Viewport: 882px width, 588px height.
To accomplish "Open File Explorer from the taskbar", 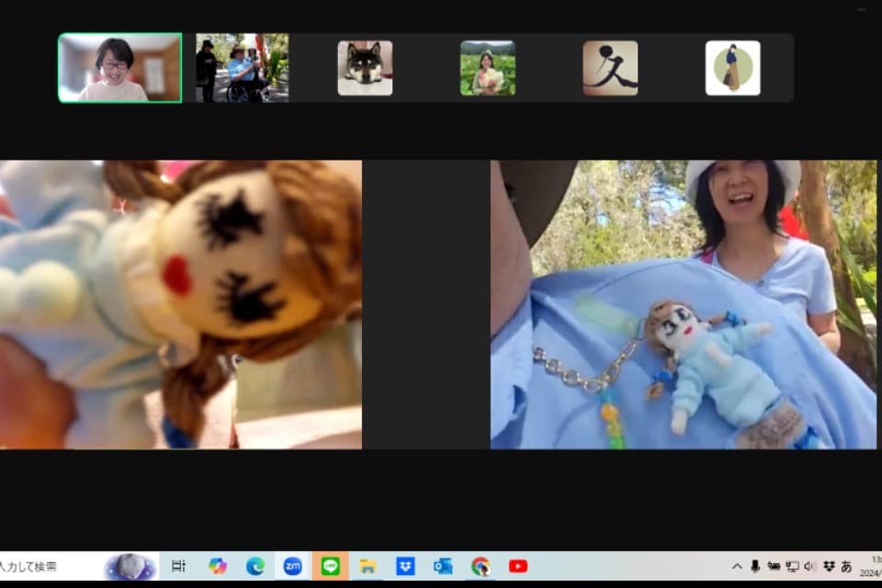I will point(367,566).
